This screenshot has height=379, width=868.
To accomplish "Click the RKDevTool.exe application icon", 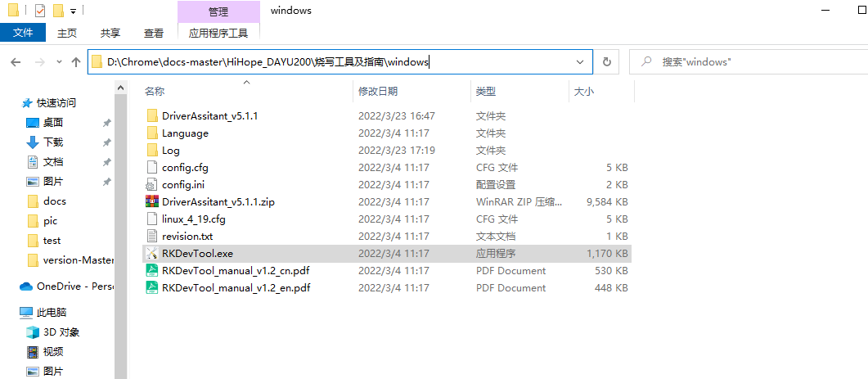I will coord(152,253).
